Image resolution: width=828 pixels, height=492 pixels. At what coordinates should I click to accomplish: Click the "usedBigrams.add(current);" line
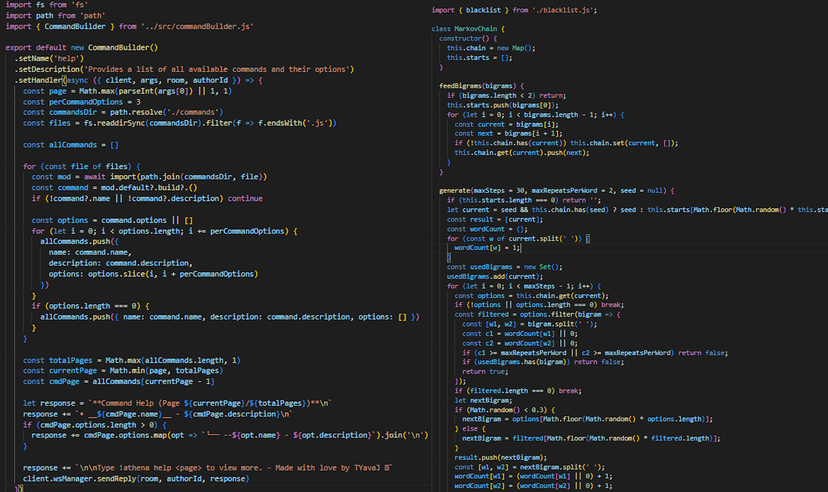pos(495,277)
